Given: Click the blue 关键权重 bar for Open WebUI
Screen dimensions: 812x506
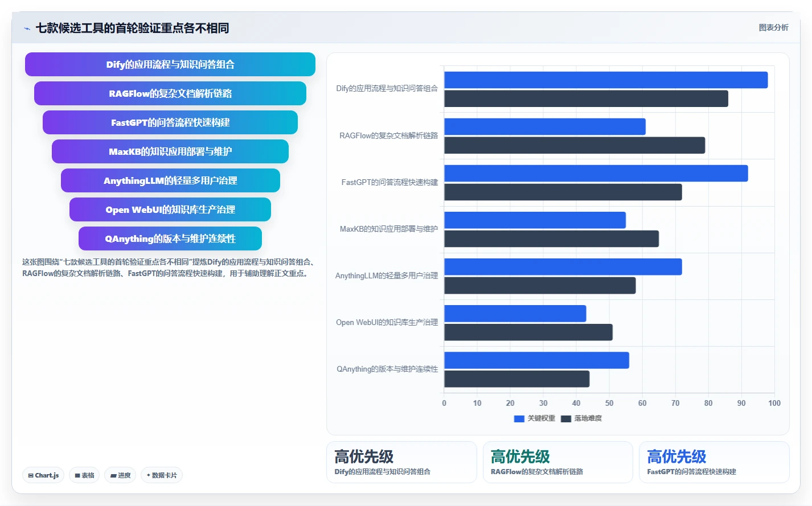Looking at the screenshot, I should pyautogui.click(x=515, y=314).
